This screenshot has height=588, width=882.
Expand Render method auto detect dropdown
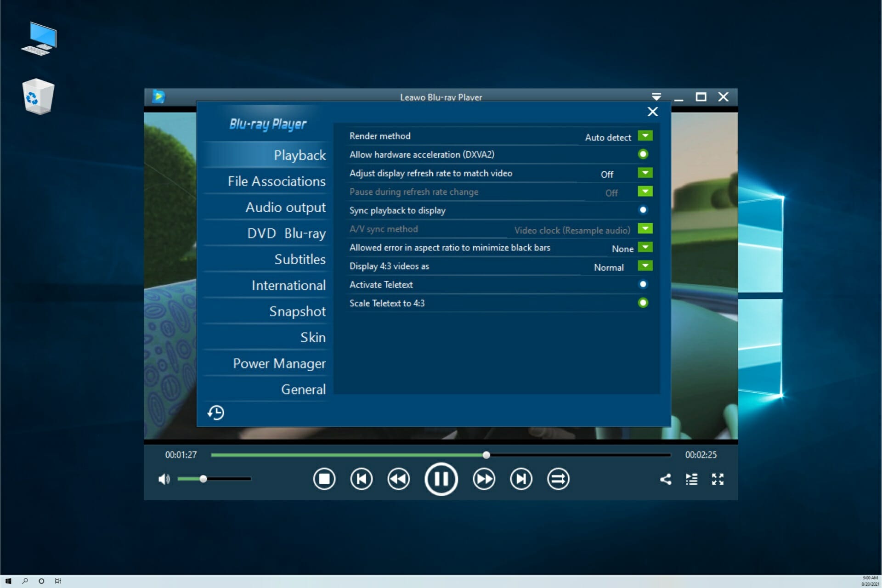coord(645,136)
